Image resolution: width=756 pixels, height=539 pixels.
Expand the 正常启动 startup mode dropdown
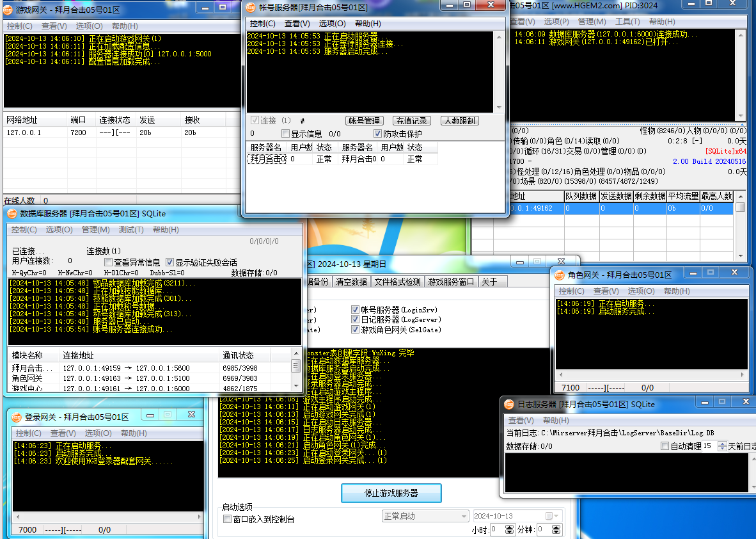coord(464,516)
